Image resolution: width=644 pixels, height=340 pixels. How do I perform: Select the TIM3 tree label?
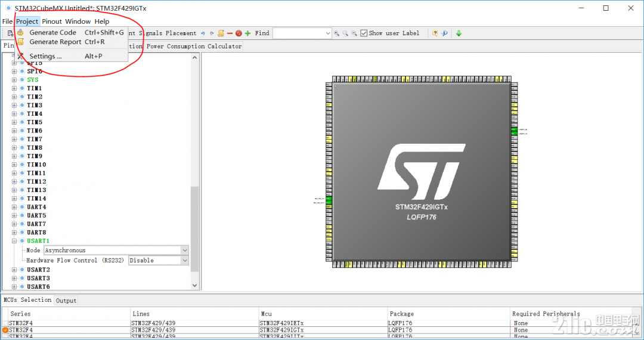point(35,105)
